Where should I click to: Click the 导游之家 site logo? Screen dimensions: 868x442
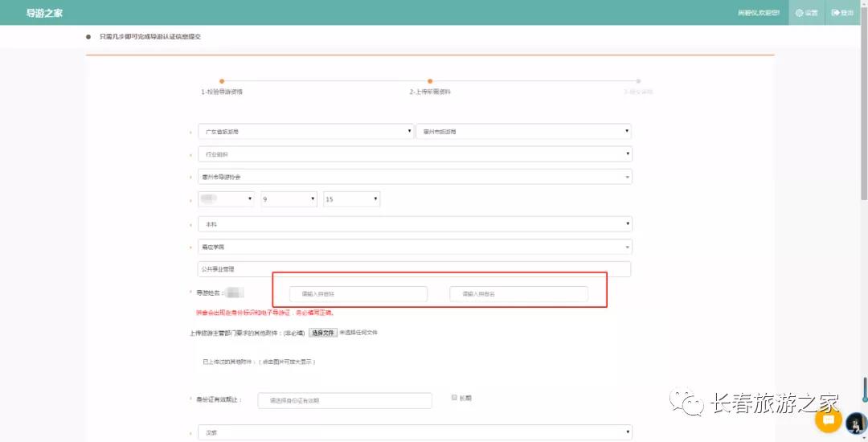point(45,13)
